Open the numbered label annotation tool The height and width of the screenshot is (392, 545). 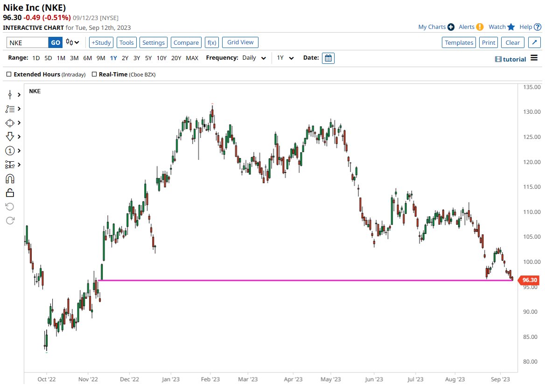pos(10,151)
